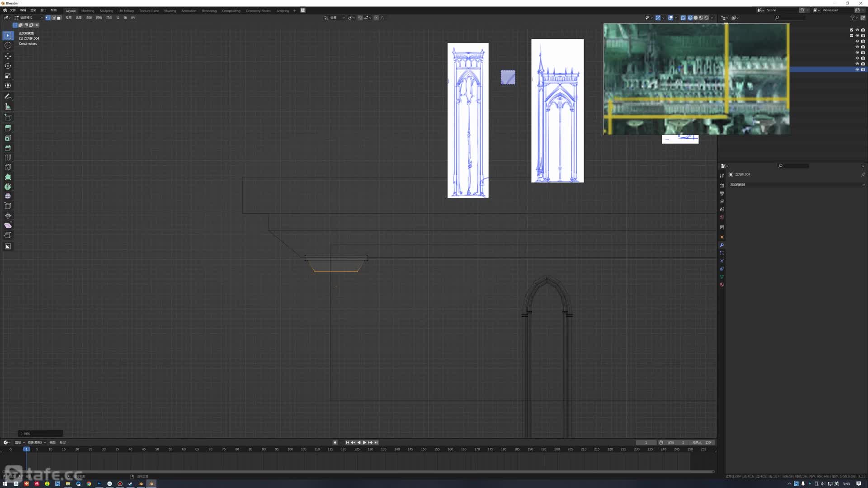Screen dimensions: 868x488
Task: Open the pivot point dropdown
Action: click(352, 18)
